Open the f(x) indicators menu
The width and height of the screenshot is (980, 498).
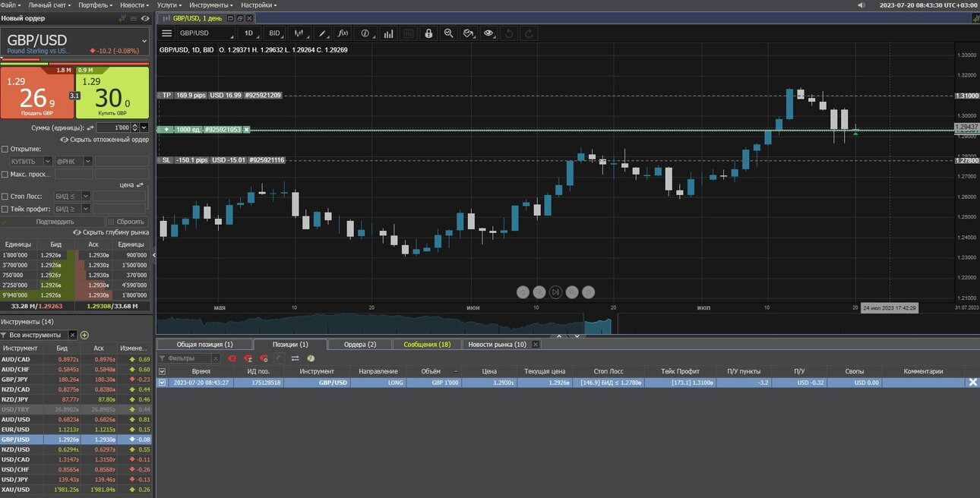coord(343,33)
